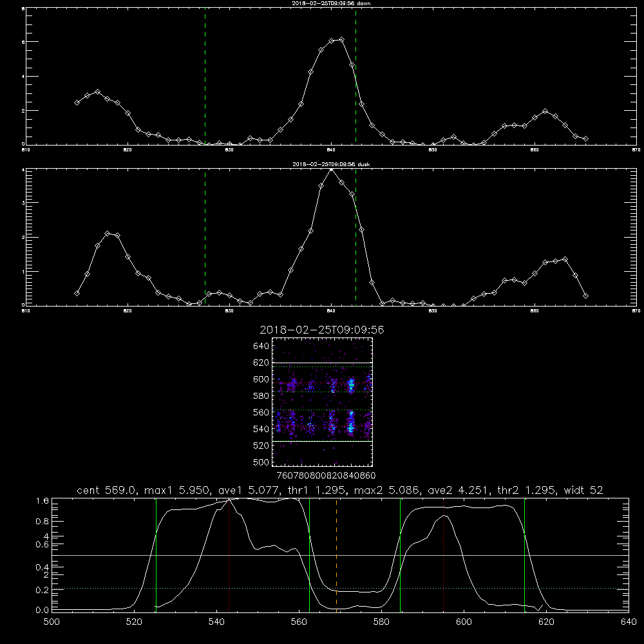The width and height of the screenshot is (644, 644).
Task: Select the solid green line near 585 in the bottom plot
Action: (400, 554)
